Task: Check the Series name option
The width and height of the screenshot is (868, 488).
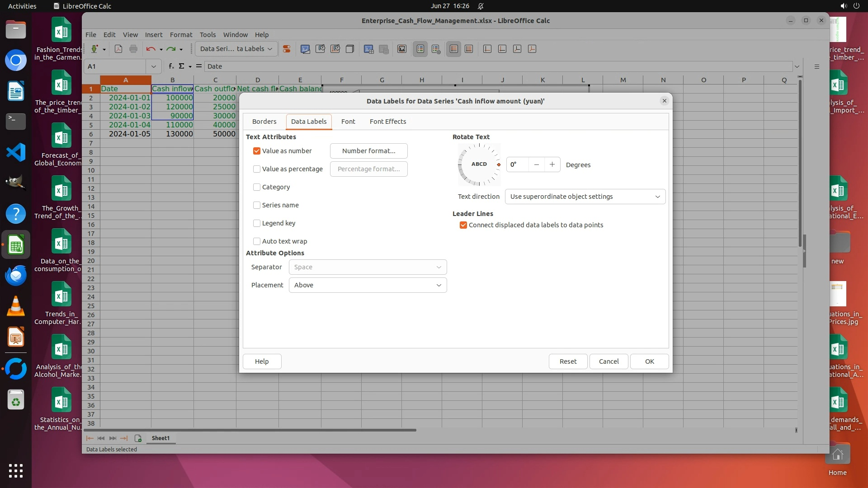Action: tap(257, 205)
